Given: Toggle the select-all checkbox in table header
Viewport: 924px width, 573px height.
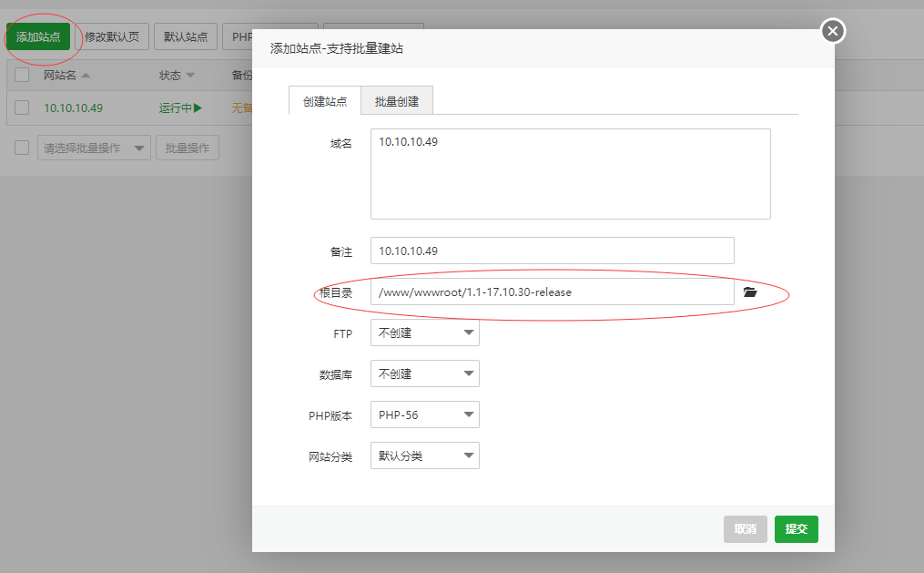Looking at the screenshot, I should click(x=20, y=75).
